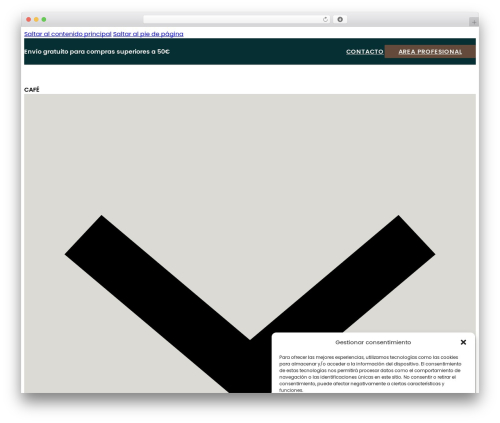Open the AREA PROFESIONAL button
500x423 pixels.
(430, 52)
